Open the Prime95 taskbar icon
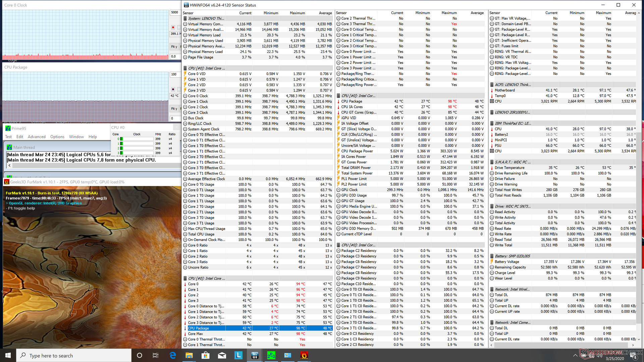Viewport: 644px width, 362px height. (271, 355)
